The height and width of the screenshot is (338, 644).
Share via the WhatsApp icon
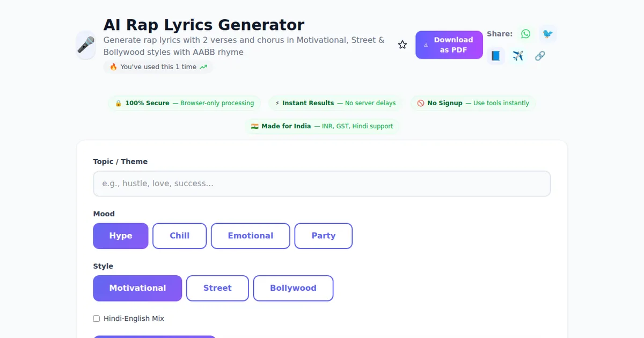click(x=525, y=34)
